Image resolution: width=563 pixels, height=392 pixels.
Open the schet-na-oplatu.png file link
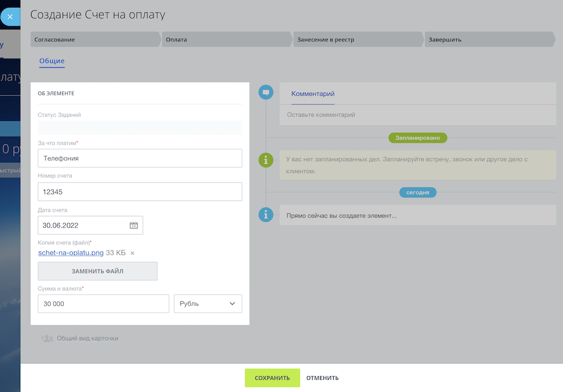[x=71, y=253]
